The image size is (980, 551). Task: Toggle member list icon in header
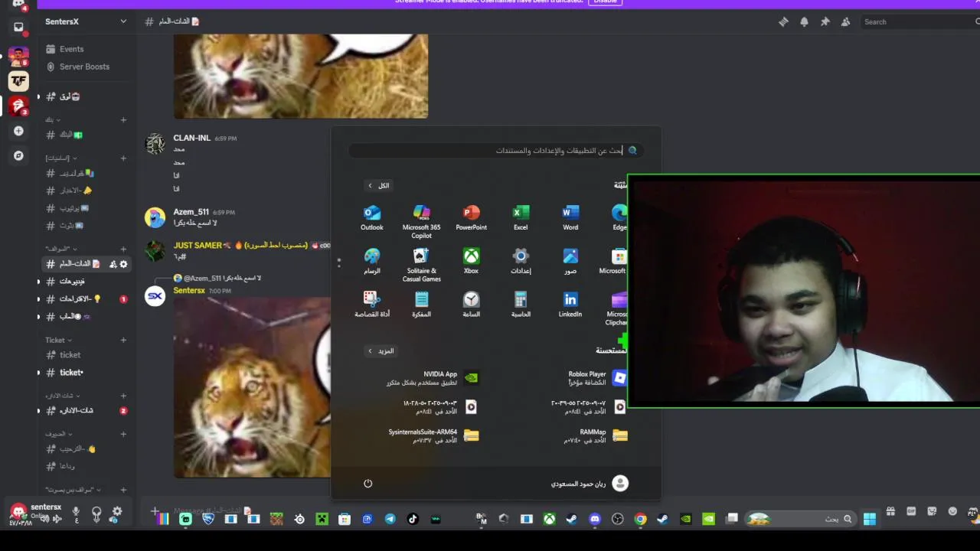point(845,22)
